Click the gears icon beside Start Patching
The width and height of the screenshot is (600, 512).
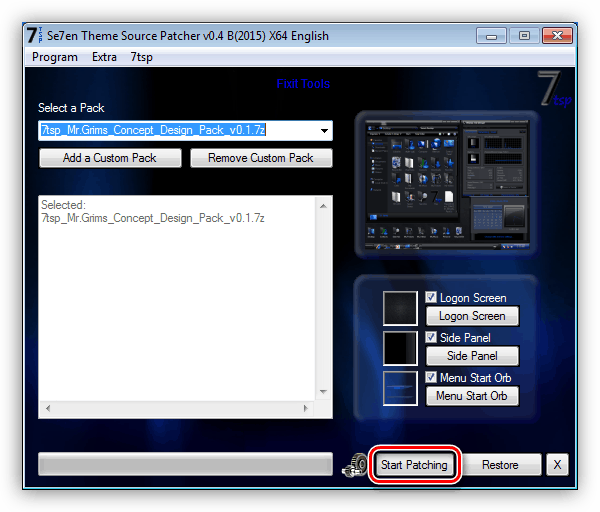(x=354, y=465)
